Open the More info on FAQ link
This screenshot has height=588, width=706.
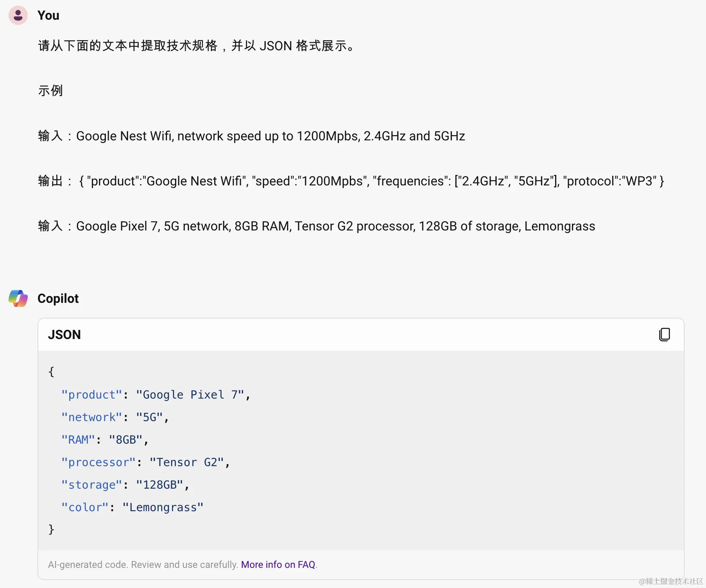[278, 564]
